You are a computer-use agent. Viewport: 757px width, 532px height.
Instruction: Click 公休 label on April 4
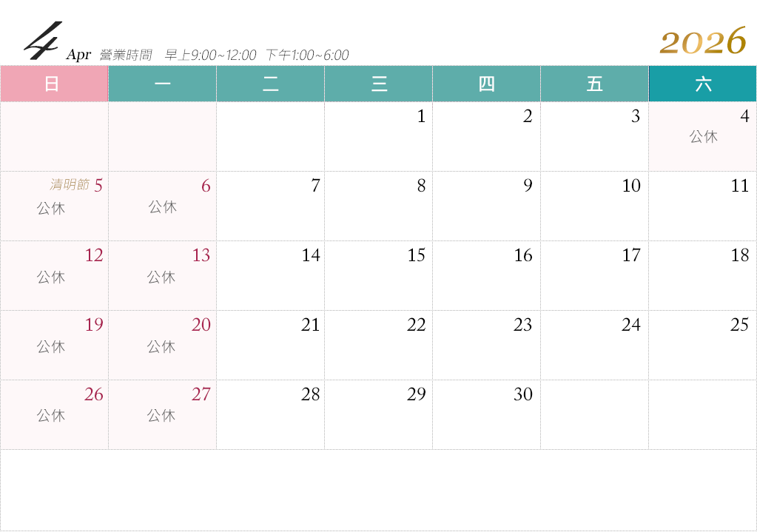click(x=703, y=137)
